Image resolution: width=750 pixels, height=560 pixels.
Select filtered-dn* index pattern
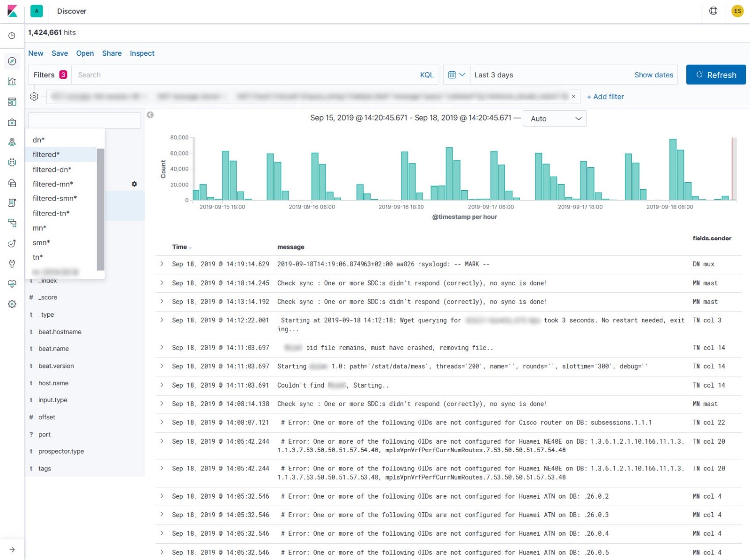pyautogui.click(x=52, y=170)
